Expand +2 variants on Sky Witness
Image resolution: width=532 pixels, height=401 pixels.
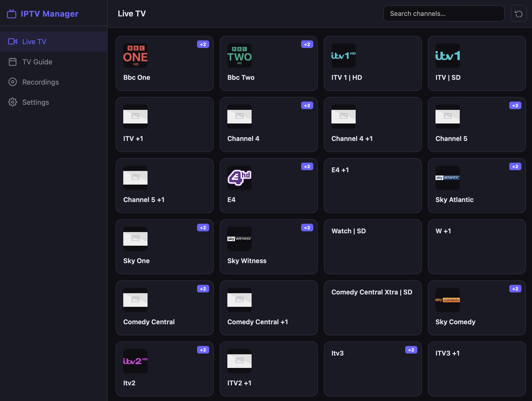307,228
